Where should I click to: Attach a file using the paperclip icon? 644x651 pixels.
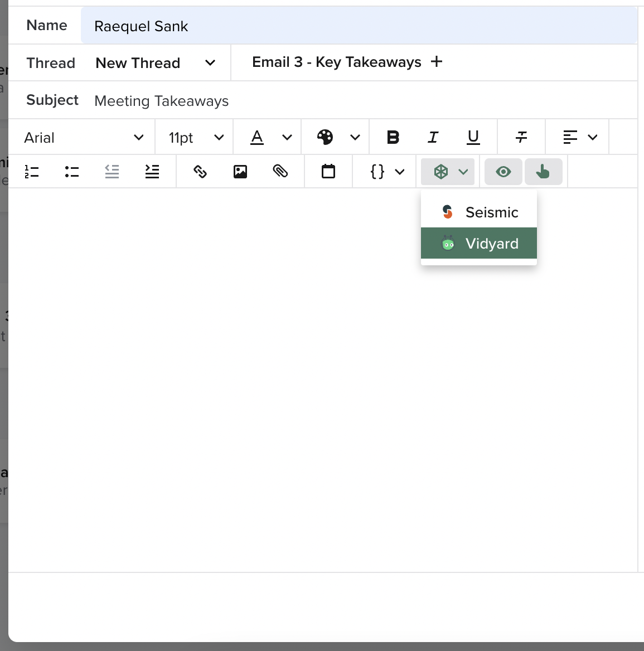[281, 172]
